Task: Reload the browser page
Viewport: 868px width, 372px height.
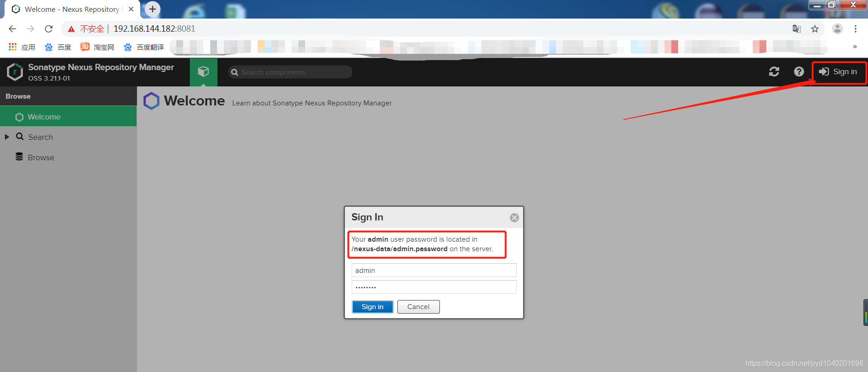Action: 49,29
